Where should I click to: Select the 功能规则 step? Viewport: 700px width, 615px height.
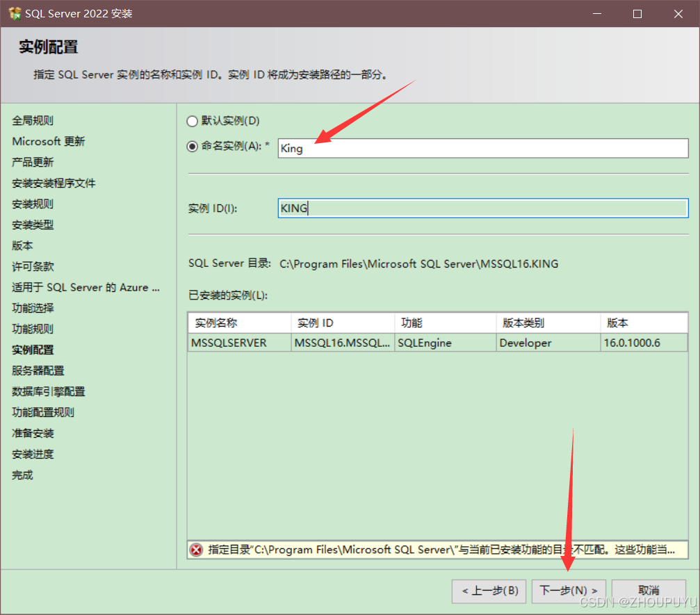(x=33, y=329)
